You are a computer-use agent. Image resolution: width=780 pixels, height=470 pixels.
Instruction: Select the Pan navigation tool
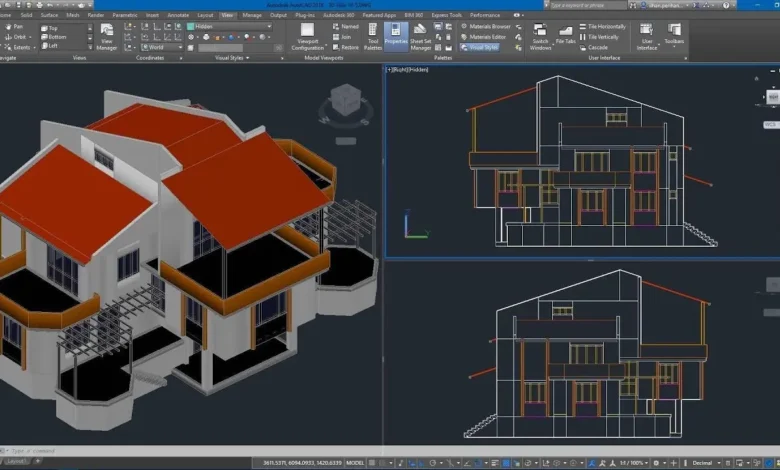(13, 26)
